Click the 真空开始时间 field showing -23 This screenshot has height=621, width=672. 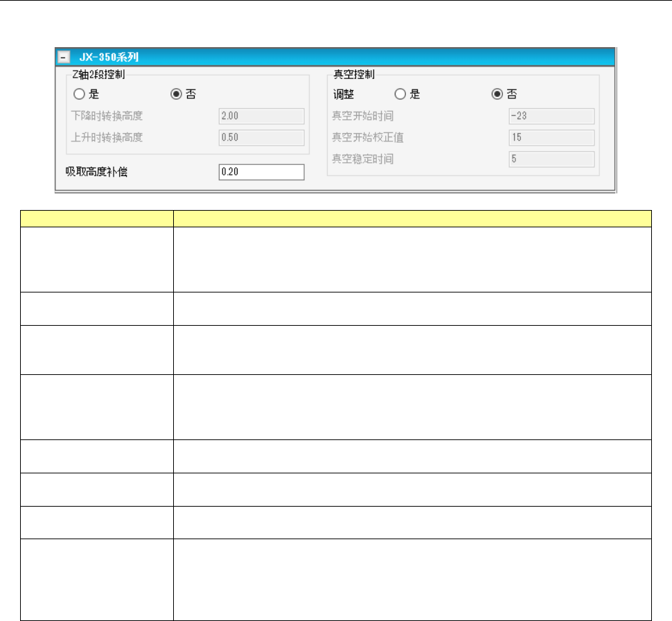pos(551,116)
